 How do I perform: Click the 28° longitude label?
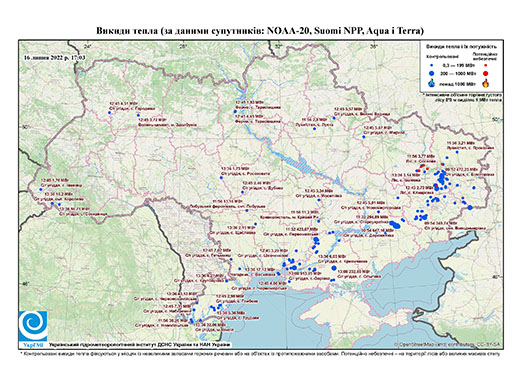pos(183,46)
